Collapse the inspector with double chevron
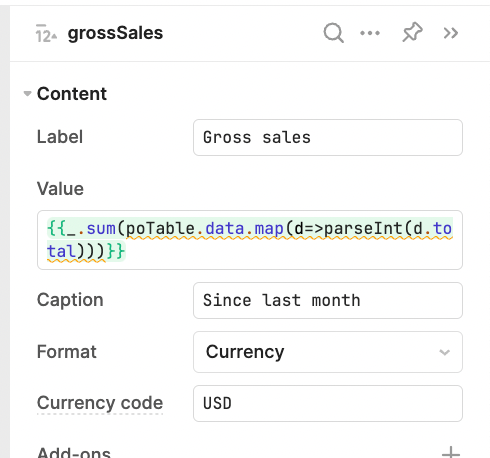Image resolution: width=490 pixels, height=458 pixels. (451, 33)
